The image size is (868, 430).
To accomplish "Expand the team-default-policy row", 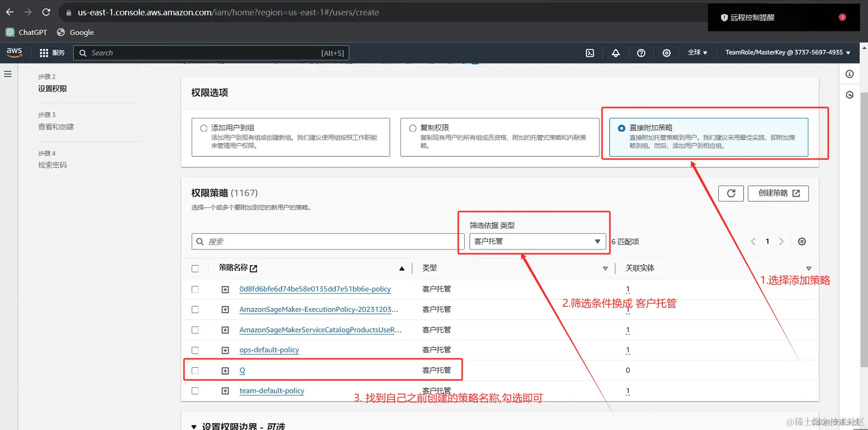I will pos(225,391).
